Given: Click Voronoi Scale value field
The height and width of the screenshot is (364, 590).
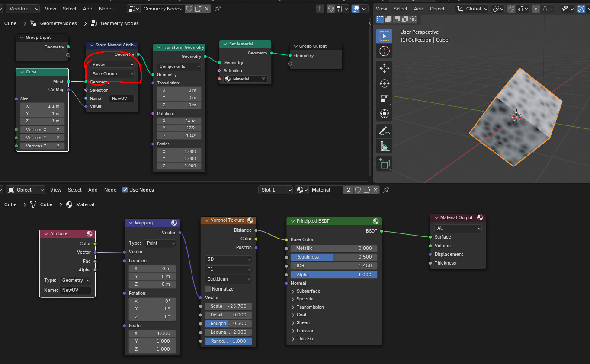Looking at the screenshot, I should point(228,307).
